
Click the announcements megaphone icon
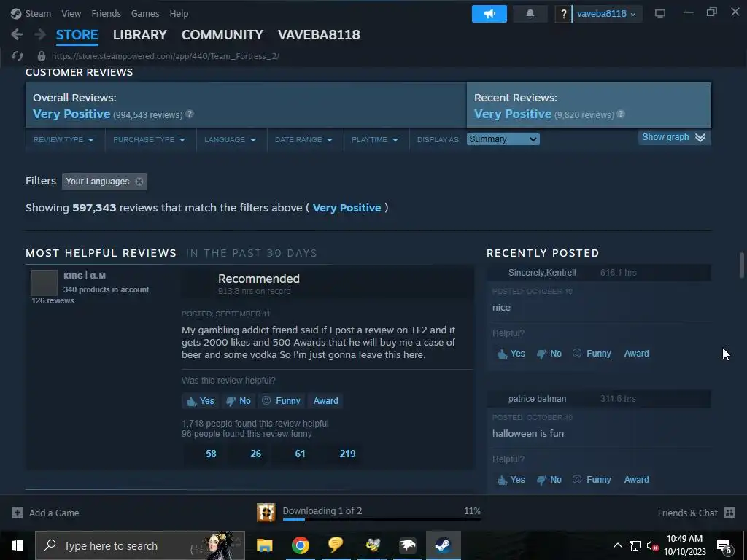tap(489, 14)
